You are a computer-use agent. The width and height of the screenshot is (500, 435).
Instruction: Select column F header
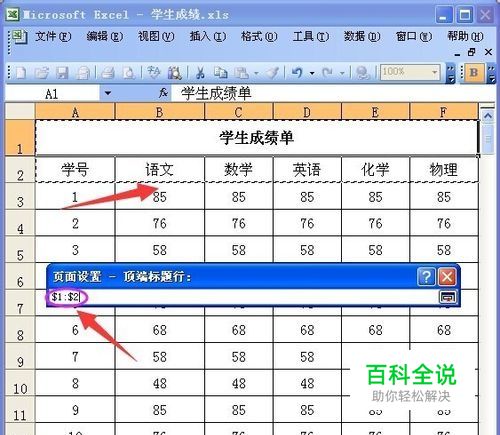tap(444, 112)
